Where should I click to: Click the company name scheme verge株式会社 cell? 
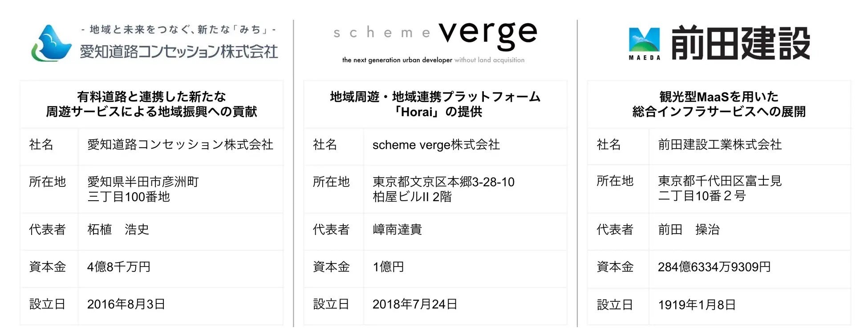(x=436, y=145)
